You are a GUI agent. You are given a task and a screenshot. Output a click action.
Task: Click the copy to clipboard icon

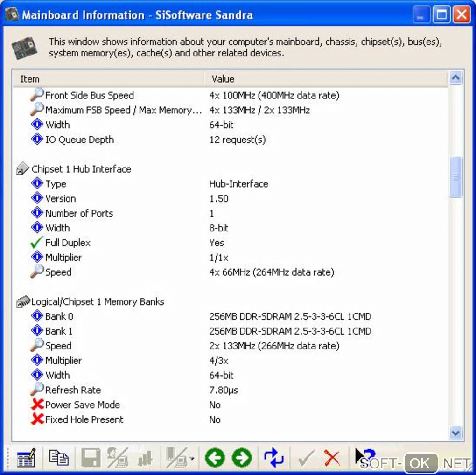tap(59, 458)
